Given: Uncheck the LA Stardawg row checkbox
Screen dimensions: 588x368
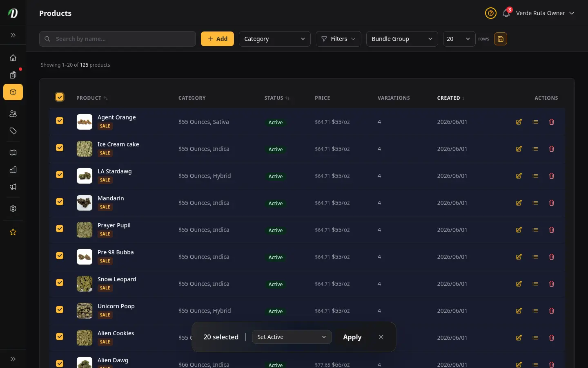Looking at the screenshot, I should 60,175.
